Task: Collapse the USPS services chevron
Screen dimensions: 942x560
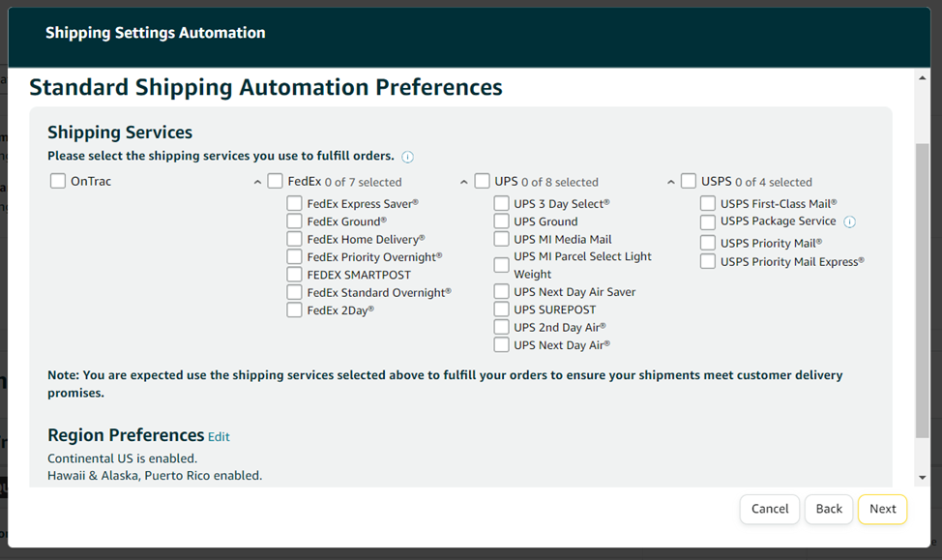Action: pos(671,182)
